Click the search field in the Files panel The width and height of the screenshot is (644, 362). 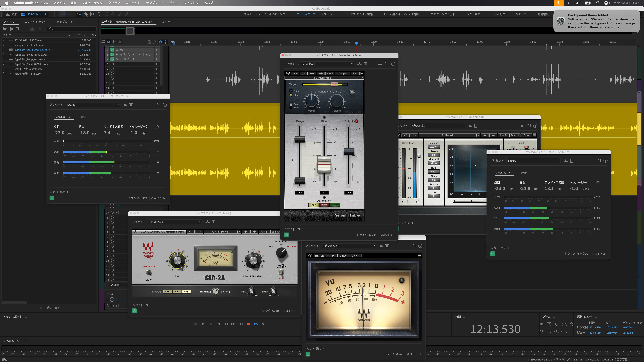tap(72, 29)
